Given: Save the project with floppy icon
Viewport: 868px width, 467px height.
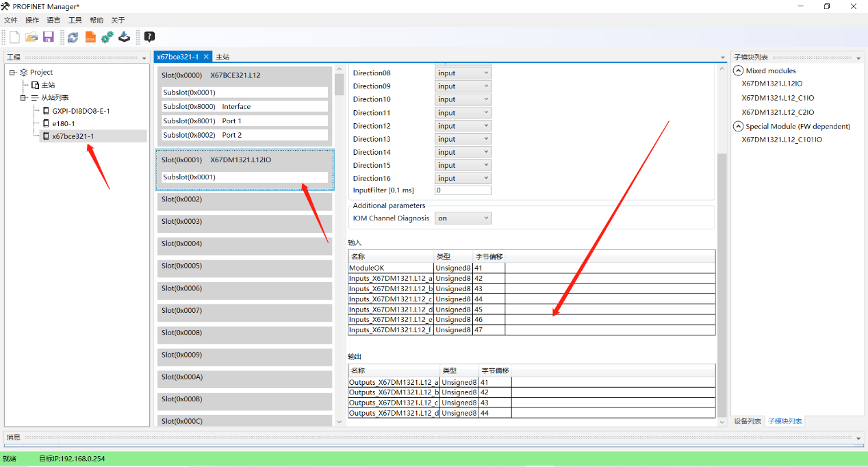Looking at the screenshot, I should [x=49, y=37].
